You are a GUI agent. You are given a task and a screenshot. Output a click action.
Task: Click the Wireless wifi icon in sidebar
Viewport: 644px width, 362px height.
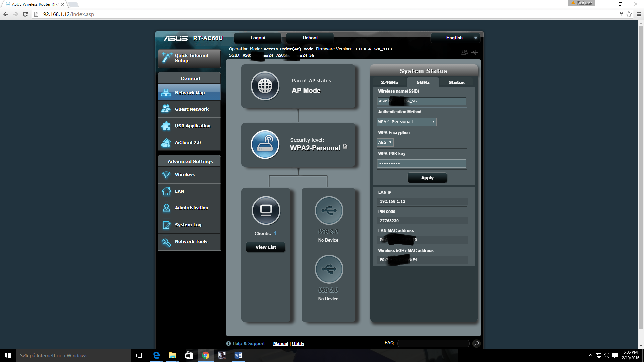coord(166,175)
